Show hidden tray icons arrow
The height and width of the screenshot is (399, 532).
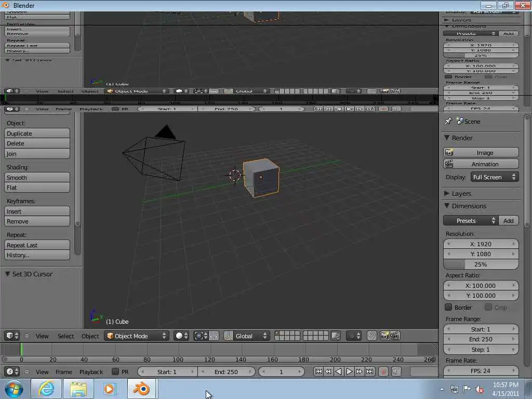[442, 389]
